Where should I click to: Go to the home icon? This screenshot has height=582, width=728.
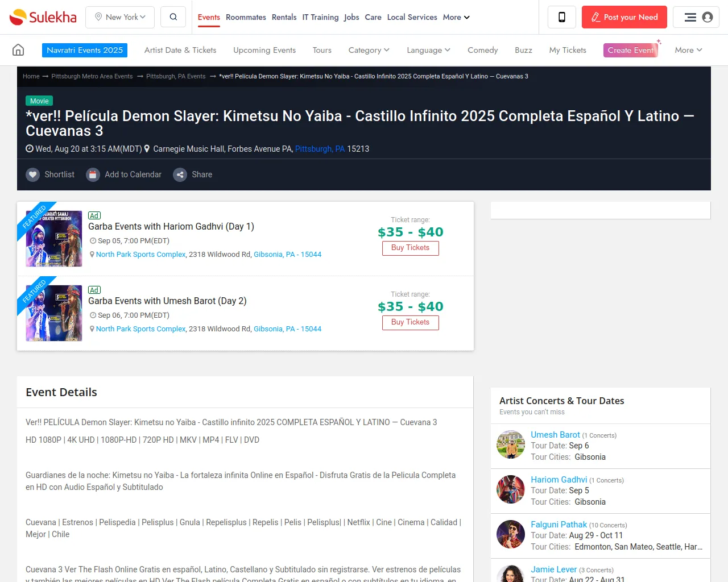click(18, 50)
